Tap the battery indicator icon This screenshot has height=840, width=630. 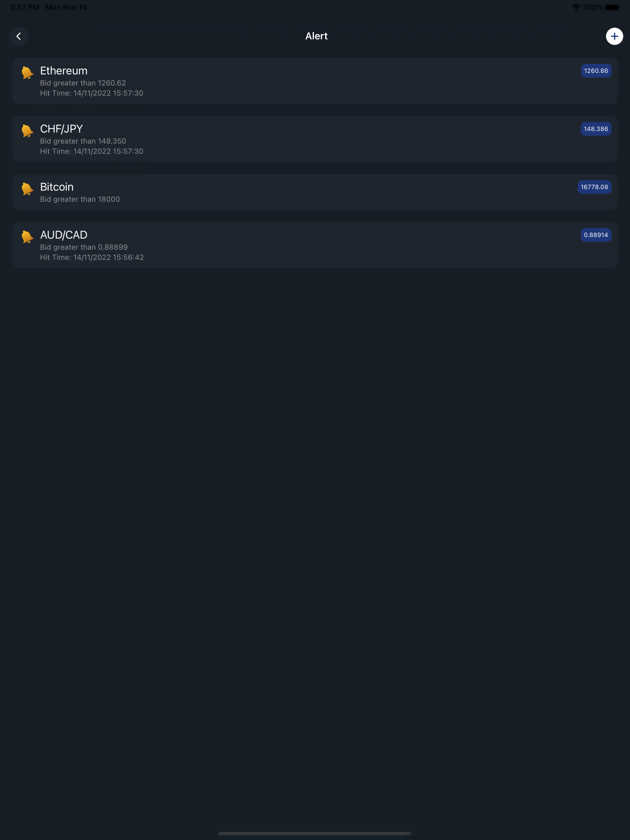coord(612,7)
